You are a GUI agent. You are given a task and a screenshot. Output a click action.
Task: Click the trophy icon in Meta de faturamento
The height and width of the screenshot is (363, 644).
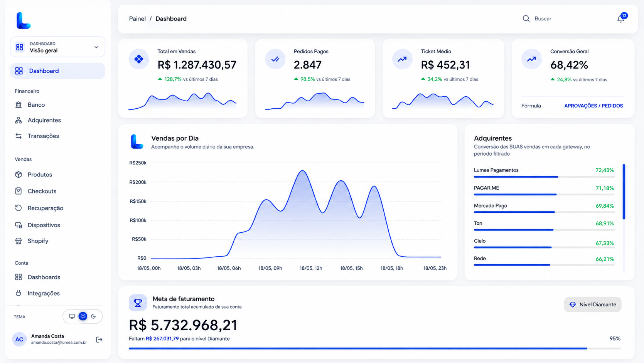point(138,303)
